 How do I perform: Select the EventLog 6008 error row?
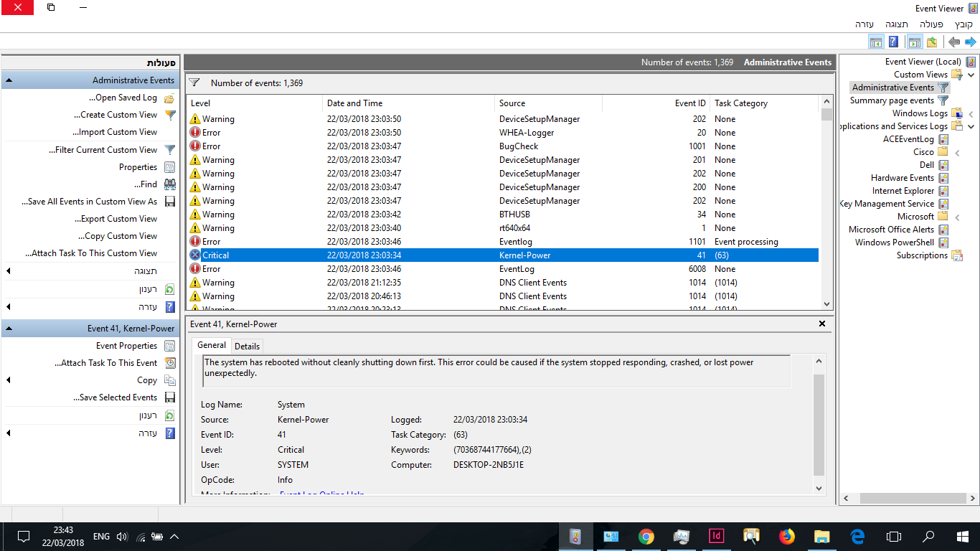click(x=502, y=269)
